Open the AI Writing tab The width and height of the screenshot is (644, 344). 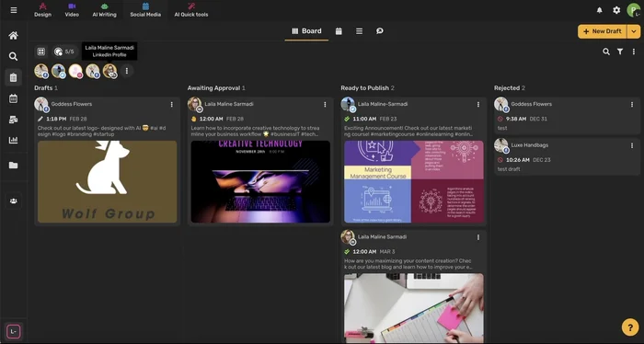[104, 10]
